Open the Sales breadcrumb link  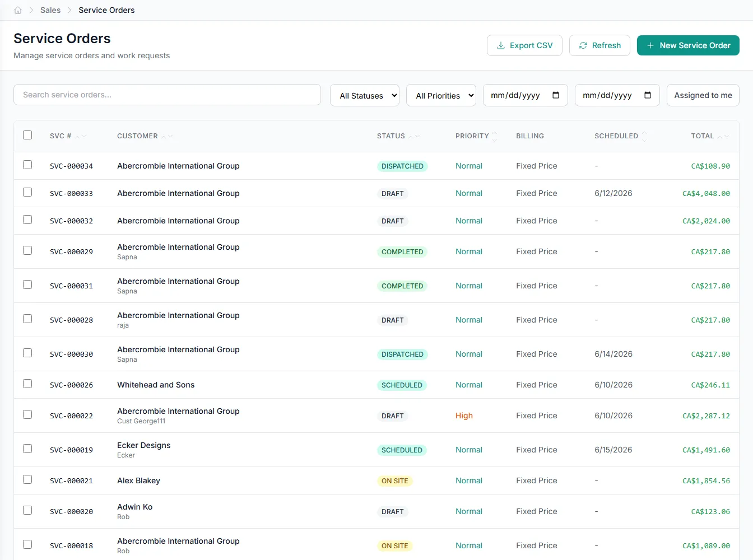50,10
